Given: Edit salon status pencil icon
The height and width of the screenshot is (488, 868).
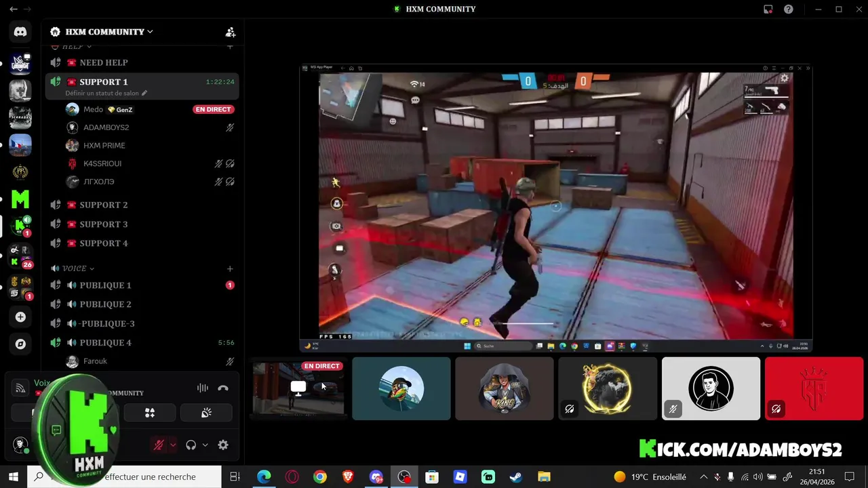Looking at the screenshot, I should [144, 93].
